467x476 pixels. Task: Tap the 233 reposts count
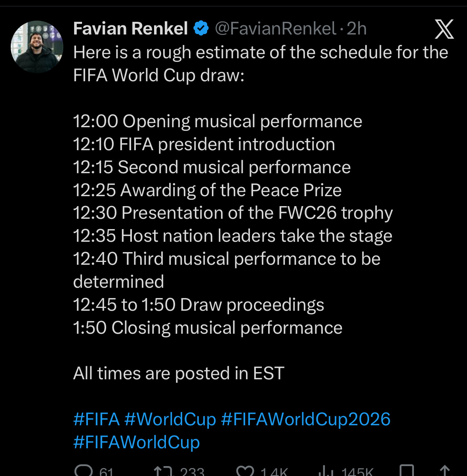coord(192,472)
